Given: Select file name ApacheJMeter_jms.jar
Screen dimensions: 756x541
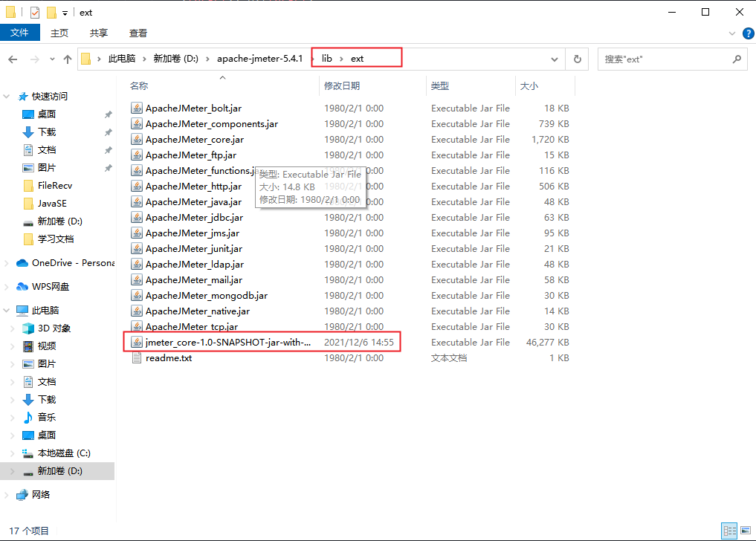Looking at the screenshot, I should pos(193,233).
